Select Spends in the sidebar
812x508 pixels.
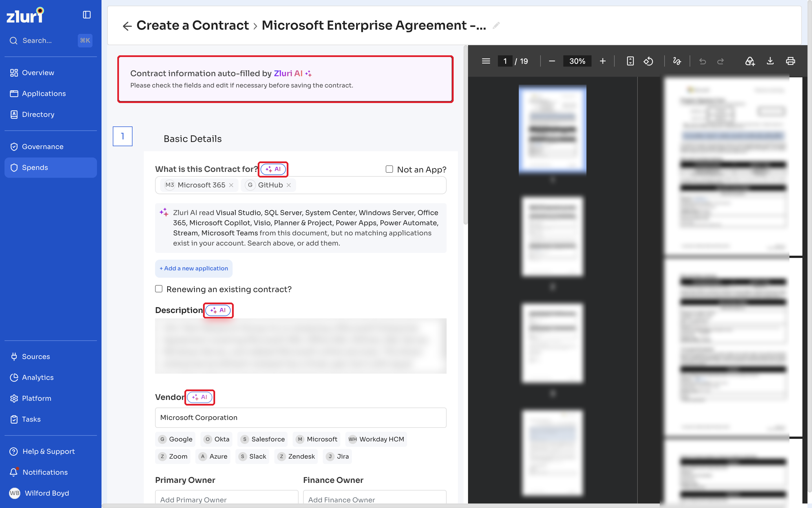coord(51,167)
